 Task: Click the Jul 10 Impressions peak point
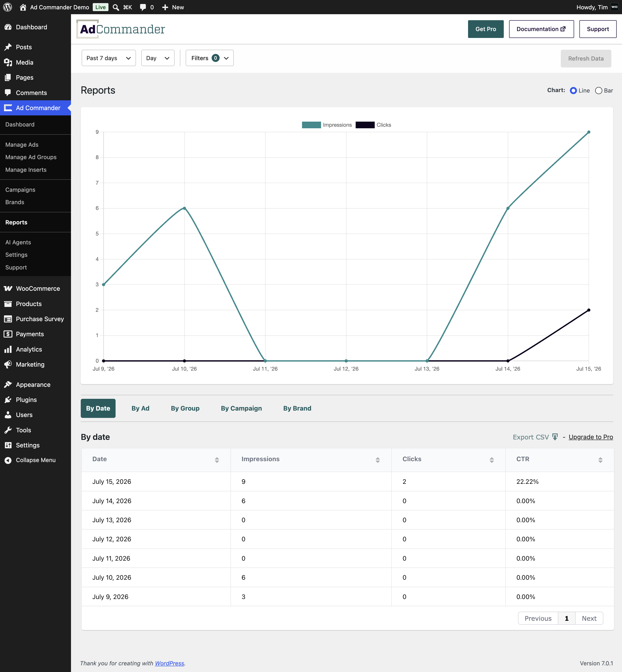click(x=184, y=208)
